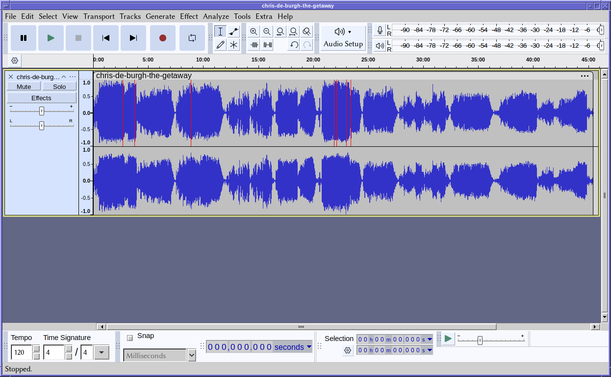Select the Selection (I-beam) tool
Viewport: 611px width, 377px height.
pos(220,32)
